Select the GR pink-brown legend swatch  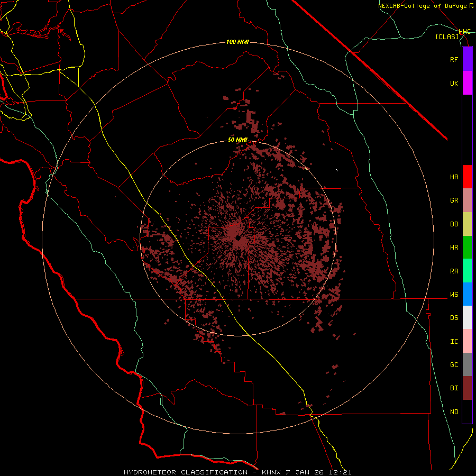[467, 200]
